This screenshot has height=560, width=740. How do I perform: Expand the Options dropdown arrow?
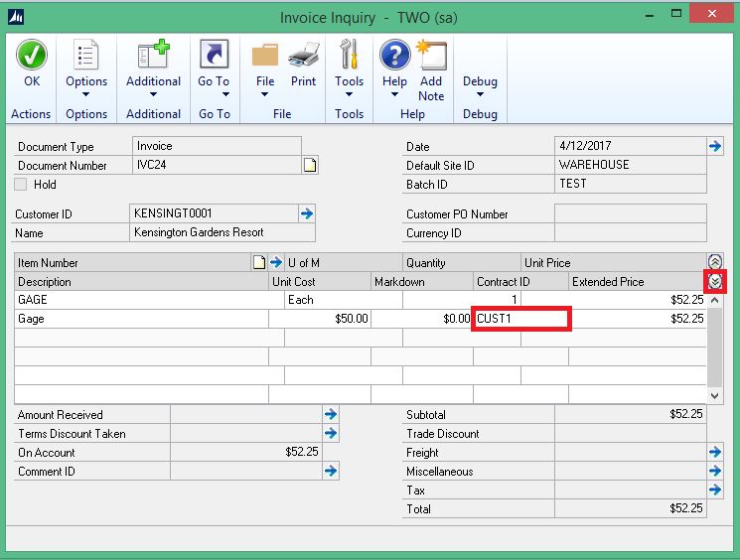point(85,94)
